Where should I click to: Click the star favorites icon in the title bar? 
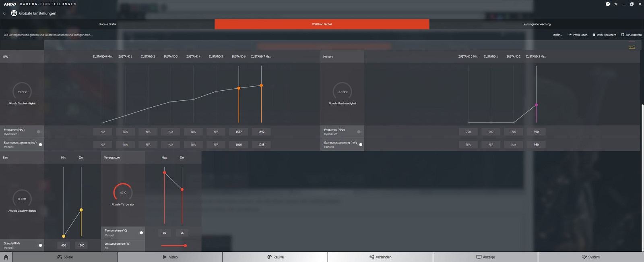[x=617, y=4]
